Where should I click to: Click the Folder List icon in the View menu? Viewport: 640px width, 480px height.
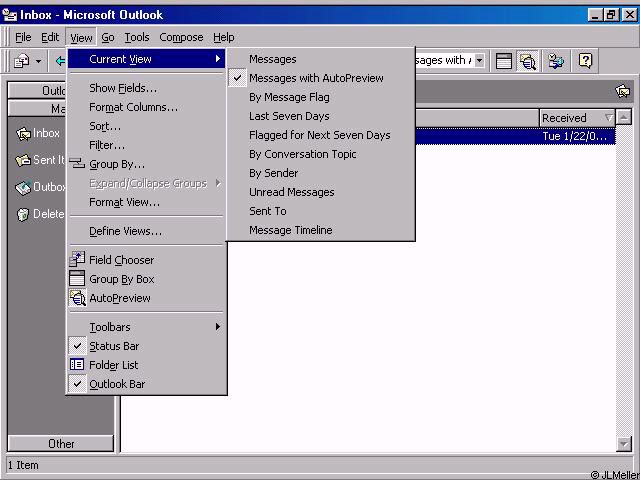point(77,364)
